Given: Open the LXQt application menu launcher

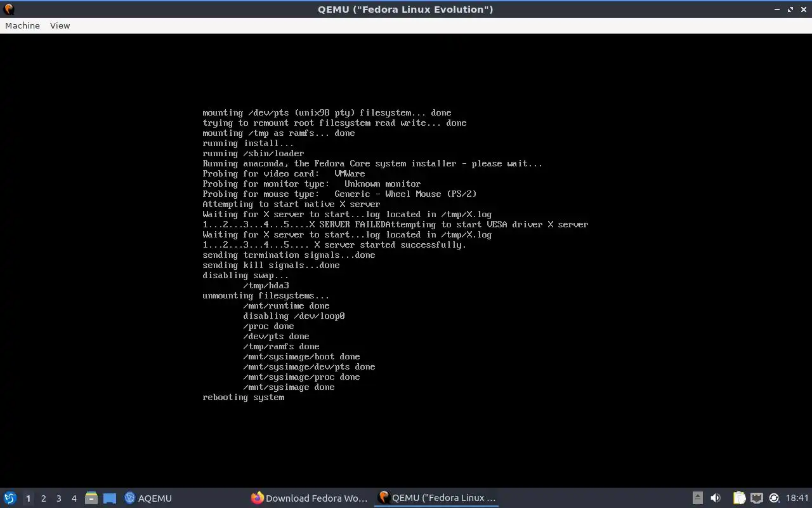Looking at the screenshot, I should point(10,498).
